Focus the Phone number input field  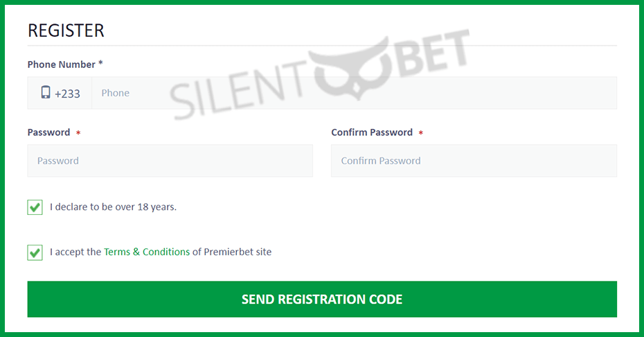(x=354, y=93)
